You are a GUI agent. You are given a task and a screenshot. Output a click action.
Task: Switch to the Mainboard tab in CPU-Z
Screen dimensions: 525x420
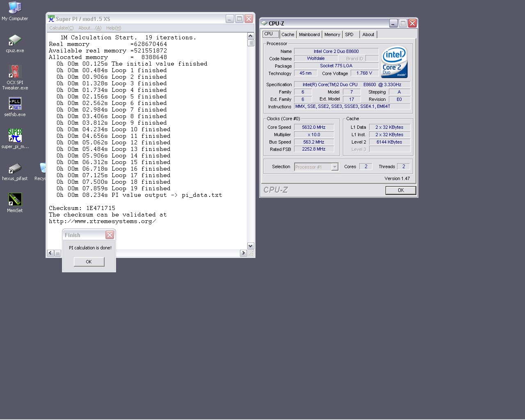(x=309, y=34)
